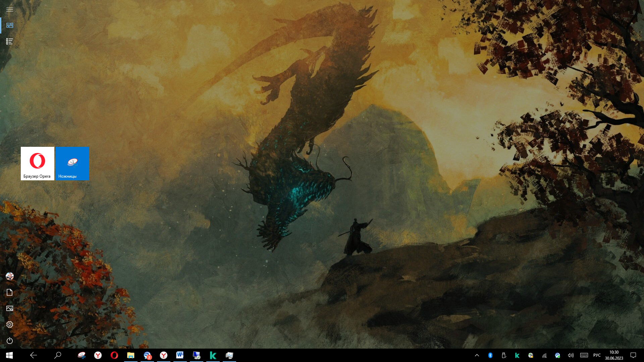Open chat tray icon with green status

pos(557,355)
